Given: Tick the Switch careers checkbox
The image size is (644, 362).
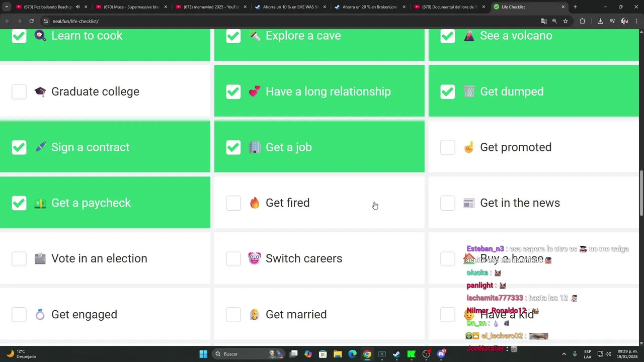Looking at the screenshot, I should click(233, 258).
